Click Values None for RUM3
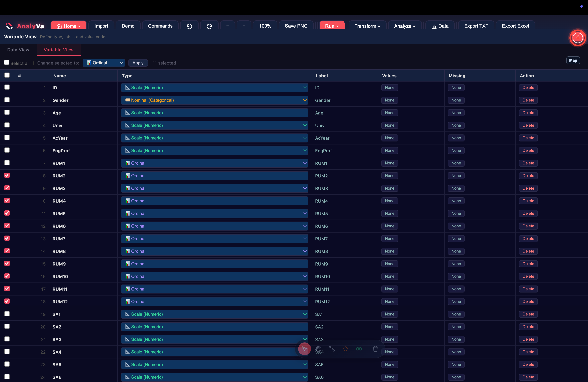 [x=390, y=188]
